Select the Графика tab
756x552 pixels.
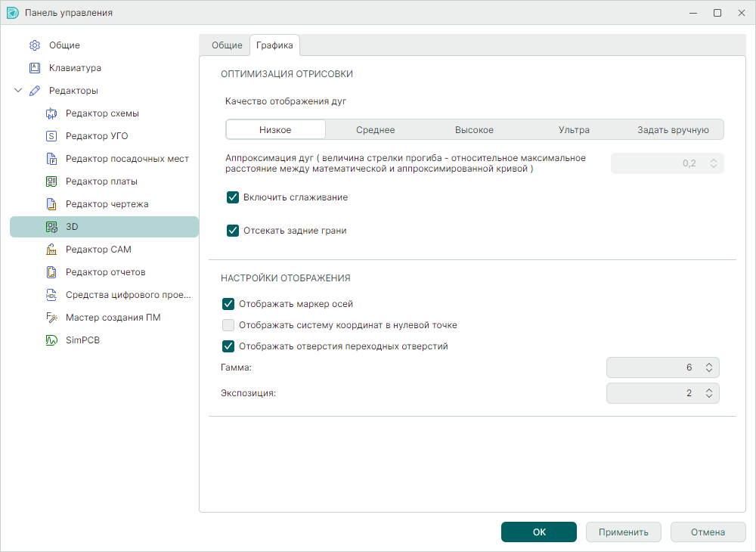point(274,45)
